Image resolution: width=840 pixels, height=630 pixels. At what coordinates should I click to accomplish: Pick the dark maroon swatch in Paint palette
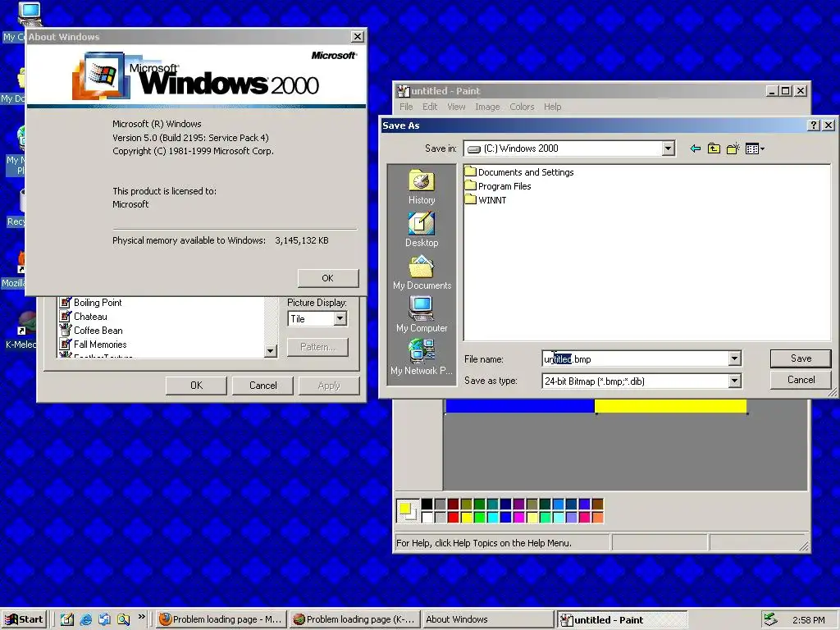pyautogui.click(x=453, y=504)
